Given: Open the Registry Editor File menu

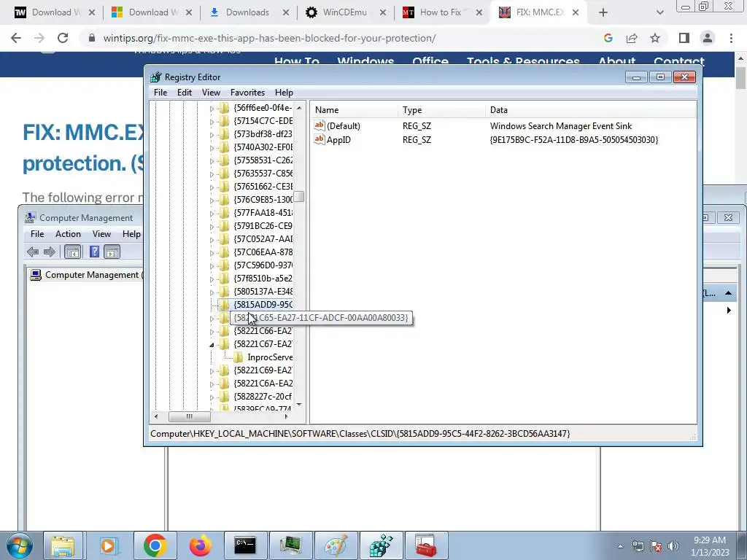Looking at the screenshot, I should (x=160, y=93).
